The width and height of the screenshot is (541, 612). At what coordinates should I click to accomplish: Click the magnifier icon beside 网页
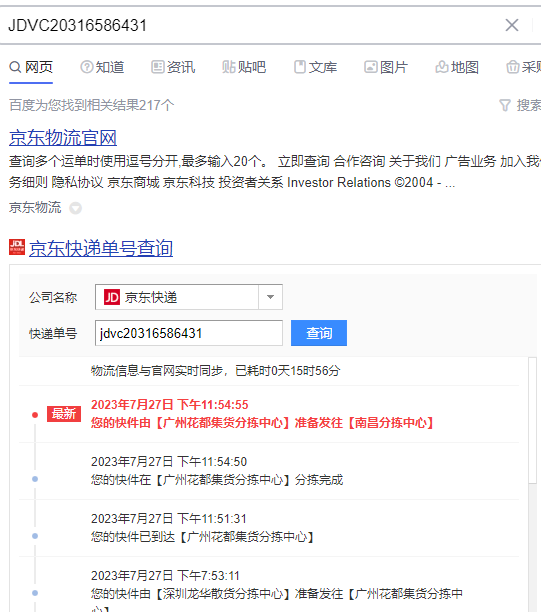tap(15, 67)
